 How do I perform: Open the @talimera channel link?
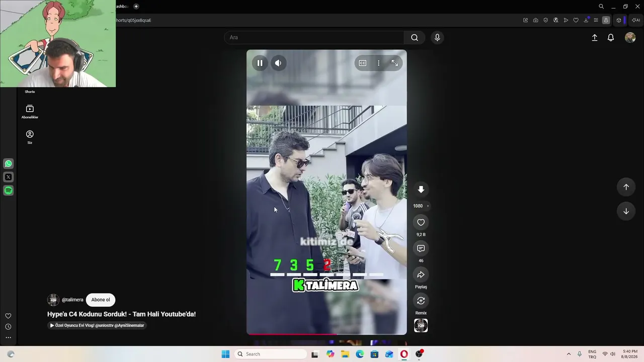pyautogui.click(x=72, y=300)
